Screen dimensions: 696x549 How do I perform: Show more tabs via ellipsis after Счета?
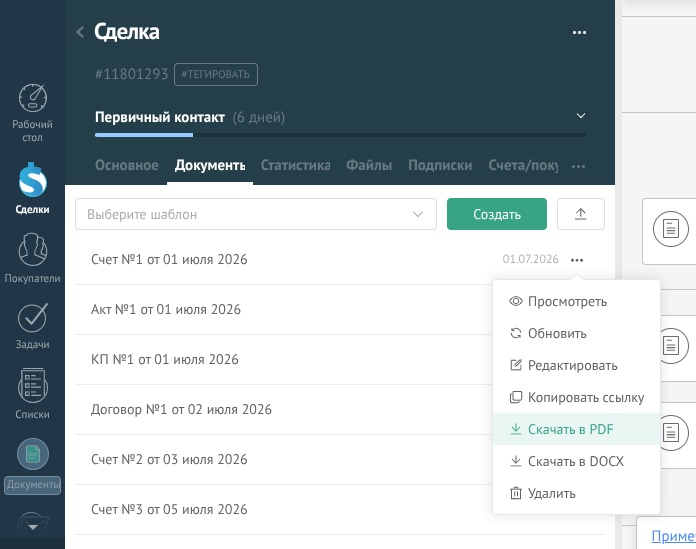[578, 166]
